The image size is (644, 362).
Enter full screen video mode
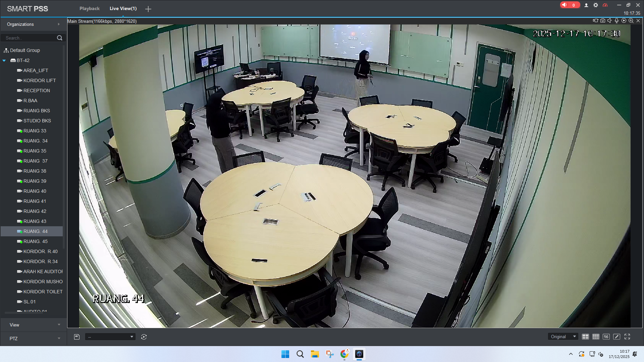point(627,337)
